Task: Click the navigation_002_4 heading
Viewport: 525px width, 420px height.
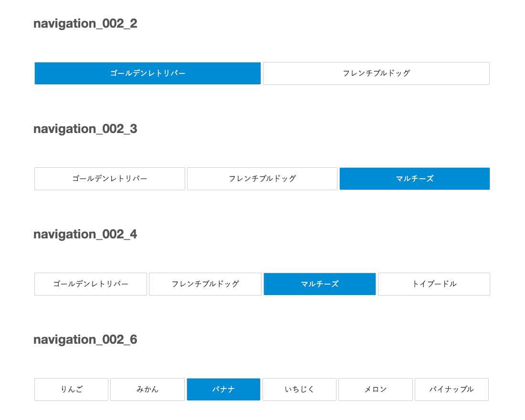Action: pos(85,235)
